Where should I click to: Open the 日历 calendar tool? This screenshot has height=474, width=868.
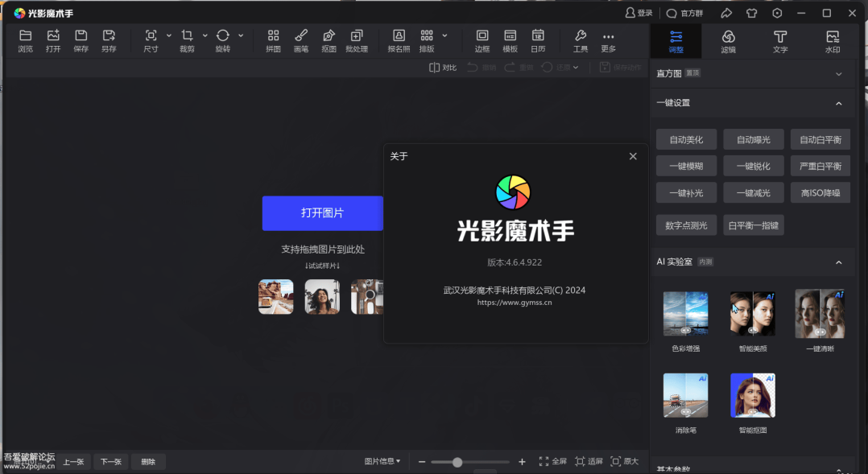(538, 41)
